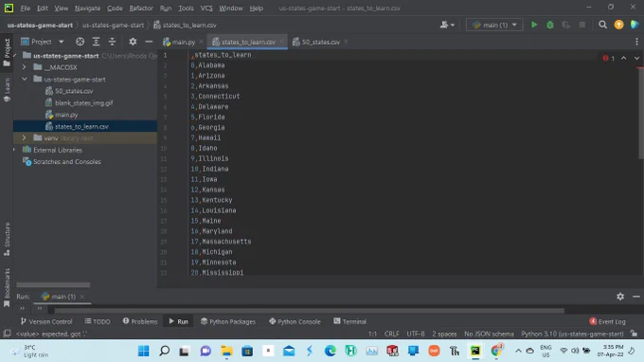Screen dimensions: 644x362
Task: Open Python 3.10 interpreter selector
Action: 572,334
